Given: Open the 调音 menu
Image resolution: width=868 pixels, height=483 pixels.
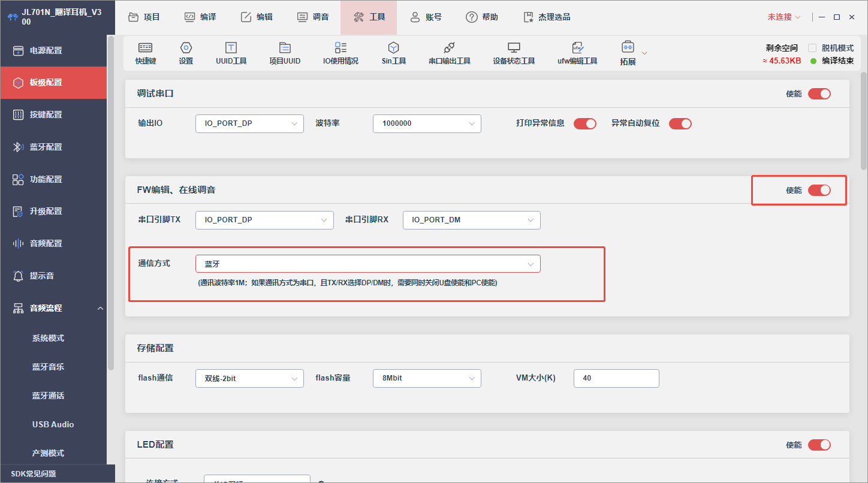Looking at the screenshot, I should 313,17.
